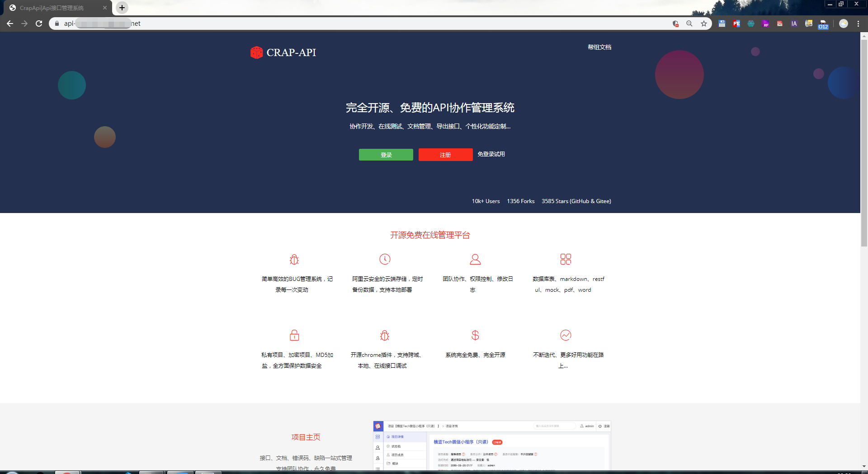Click the vertical page scrollbar thumb
The width and height of the screenshot is (868, 474).
864,143
